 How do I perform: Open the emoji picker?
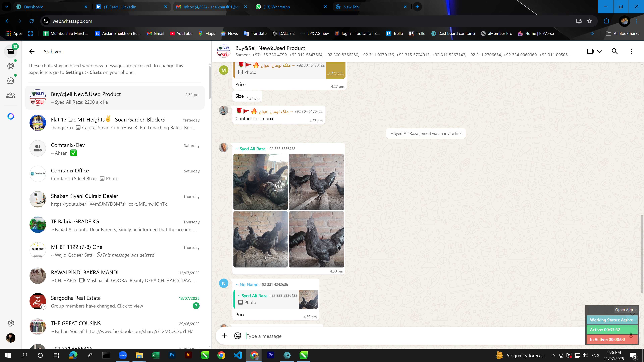237,336
